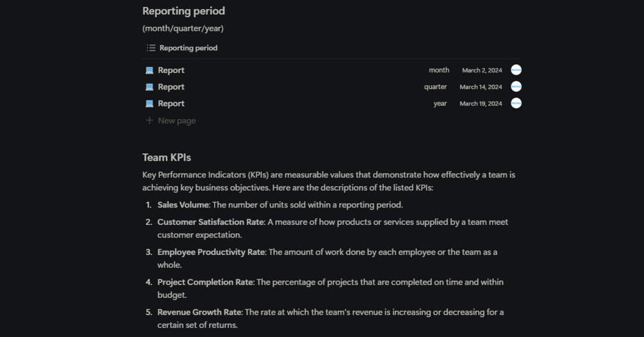
Task: Open the Report page tagged year
Action: pos(171,104)
